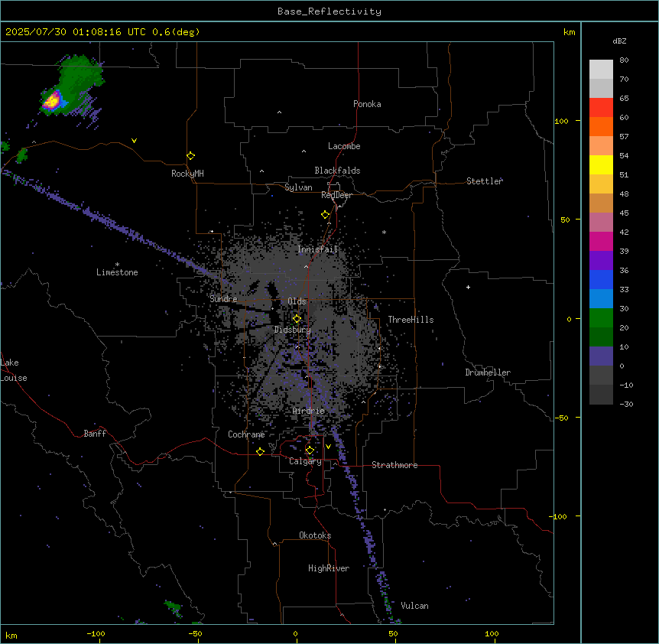
Task: Click the white 80 dBZ color swatch
Action: [601, 69]
